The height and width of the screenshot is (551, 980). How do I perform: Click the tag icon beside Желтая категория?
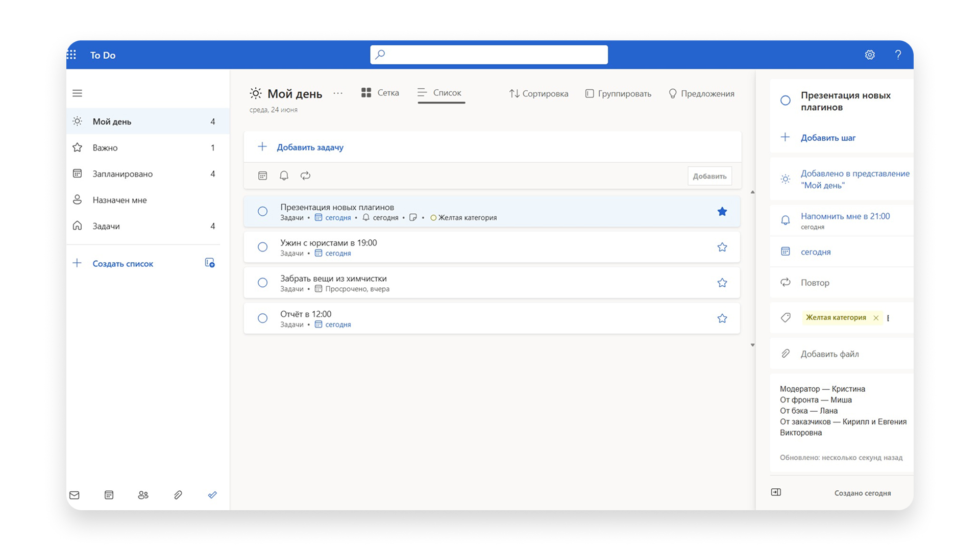pyautogui.click(x=786, y=318)
